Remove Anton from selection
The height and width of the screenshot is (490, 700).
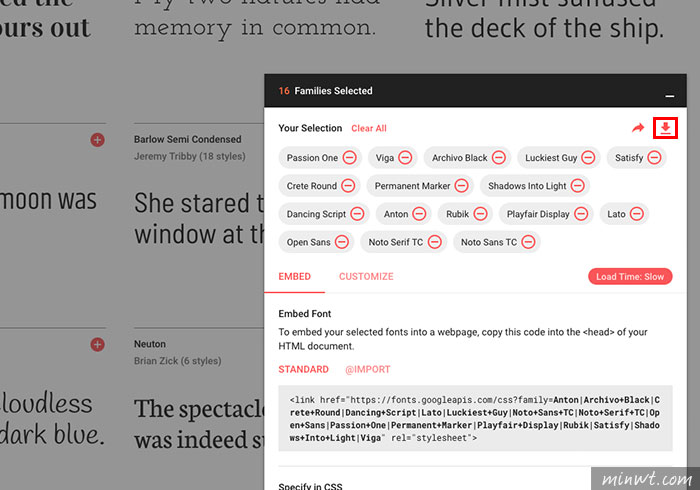(x=419, y=214)
